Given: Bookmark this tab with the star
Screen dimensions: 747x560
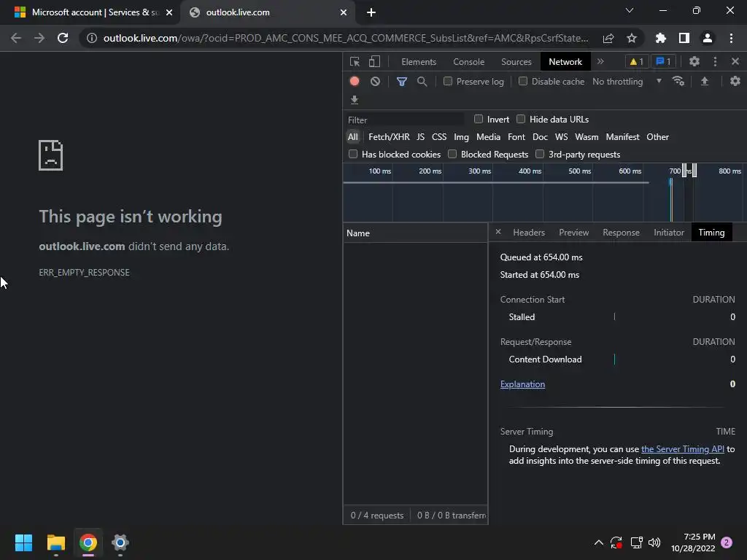Looking at the screenshot, I should (632, 38).
